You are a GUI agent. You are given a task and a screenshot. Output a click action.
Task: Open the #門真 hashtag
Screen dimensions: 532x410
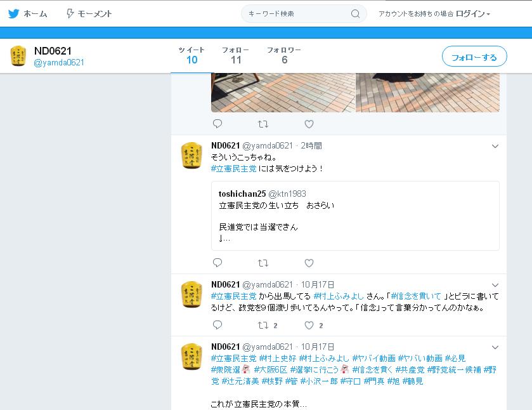[x=374, y=381]
